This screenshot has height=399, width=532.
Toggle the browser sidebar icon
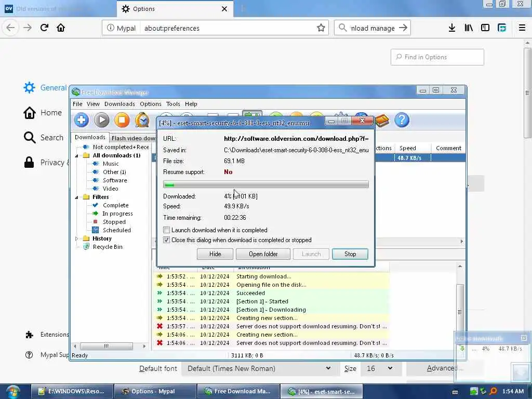click(485, 28)
